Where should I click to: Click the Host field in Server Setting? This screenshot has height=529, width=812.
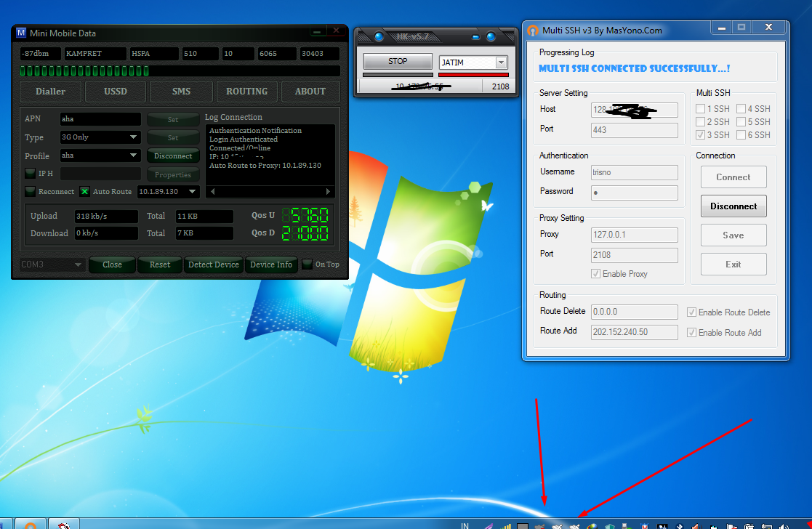(635, 110)
